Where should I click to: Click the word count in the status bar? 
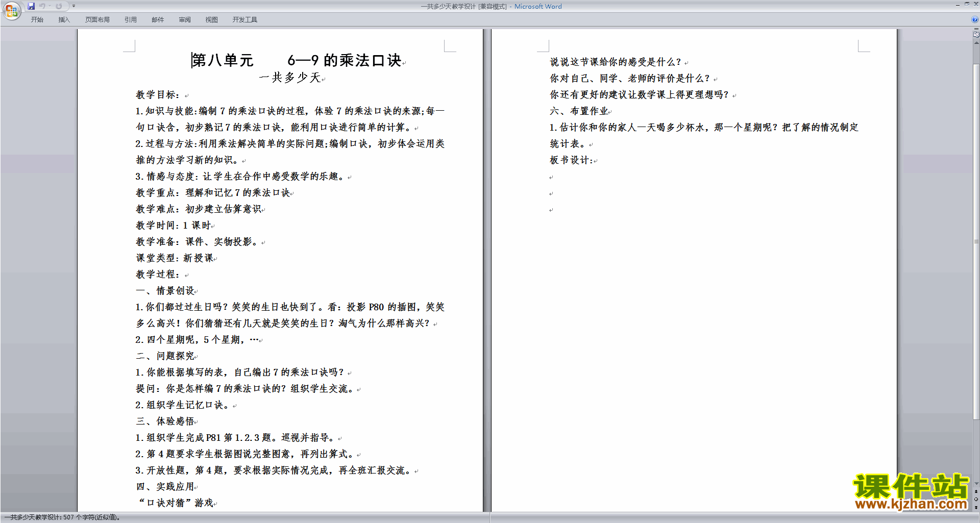pyautogui.click(x=62, y=517)
